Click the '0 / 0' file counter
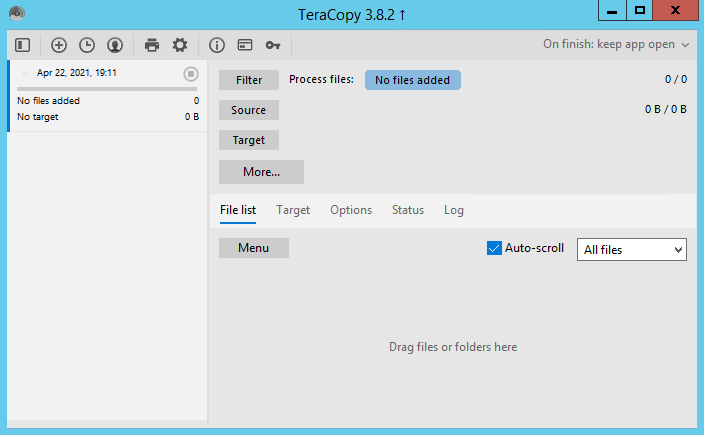 point(676,79)
